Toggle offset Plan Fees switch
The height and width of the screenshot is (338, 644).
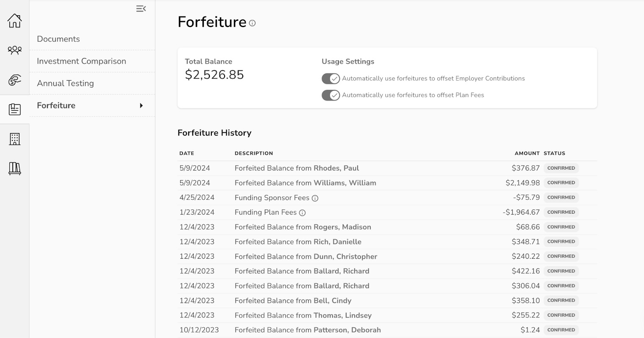click(x=330, y=95)
